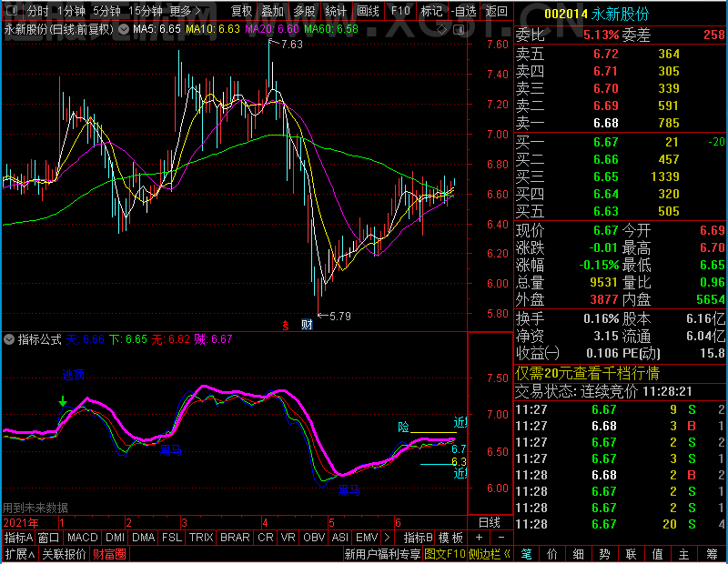Viewport: 728px width, 564px height.
Task: Click the 卖一 ask price 6.68
Action: [606, 123]
